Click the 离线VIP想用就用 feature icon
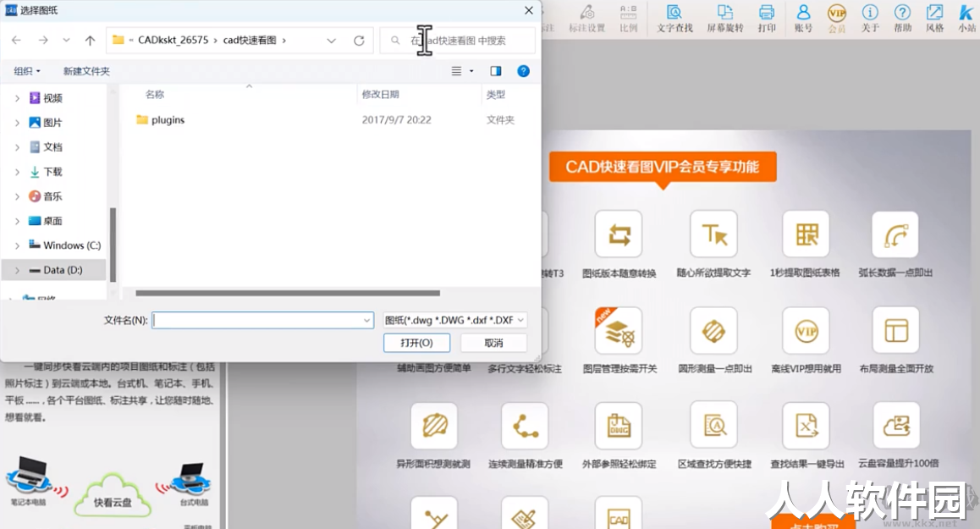The image size is (980, 529). (807, 330)
